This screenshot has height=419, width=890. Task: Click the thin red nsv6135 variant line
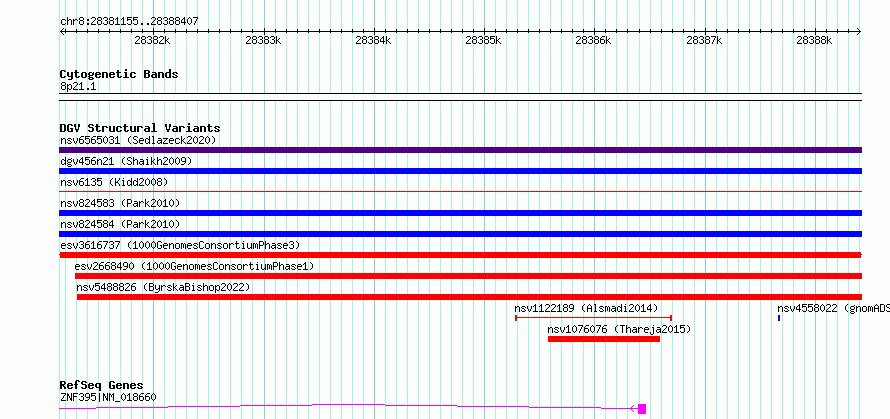click(460, 192)
